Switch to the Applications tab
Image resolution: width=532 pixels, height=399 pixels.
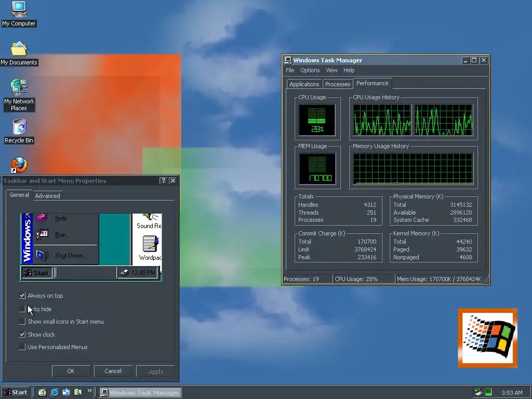coord(304,84)
